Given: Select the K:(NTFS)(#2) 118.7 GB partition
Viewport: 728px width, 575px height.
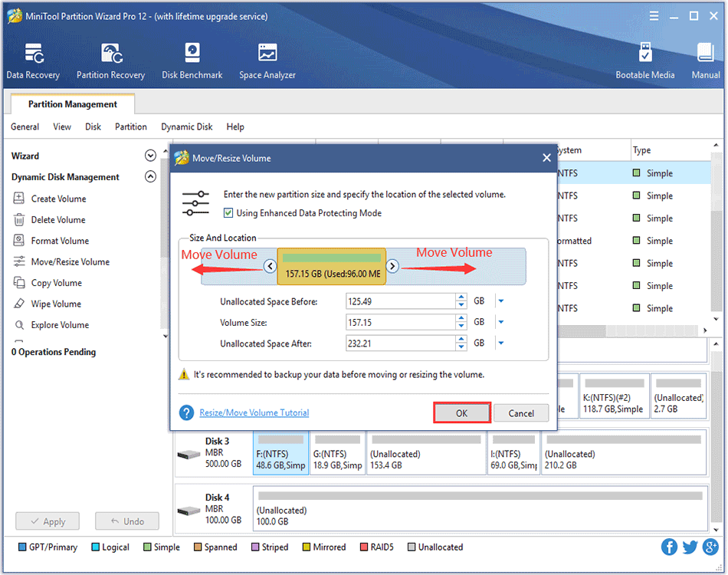Looking at the screenshot, I should coord(615,396).
